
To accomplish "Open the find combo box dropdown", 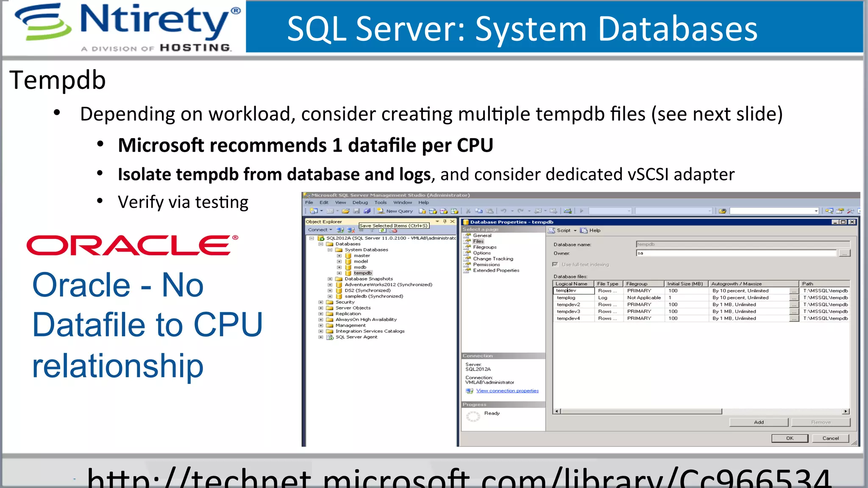I will point(816,211).
